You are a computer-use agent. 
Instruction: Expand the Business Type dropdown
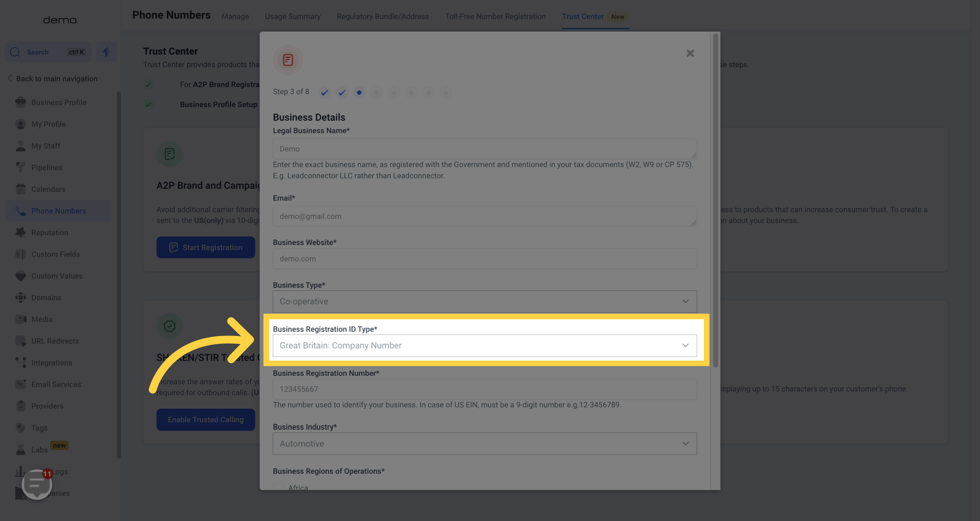point(484,301)
